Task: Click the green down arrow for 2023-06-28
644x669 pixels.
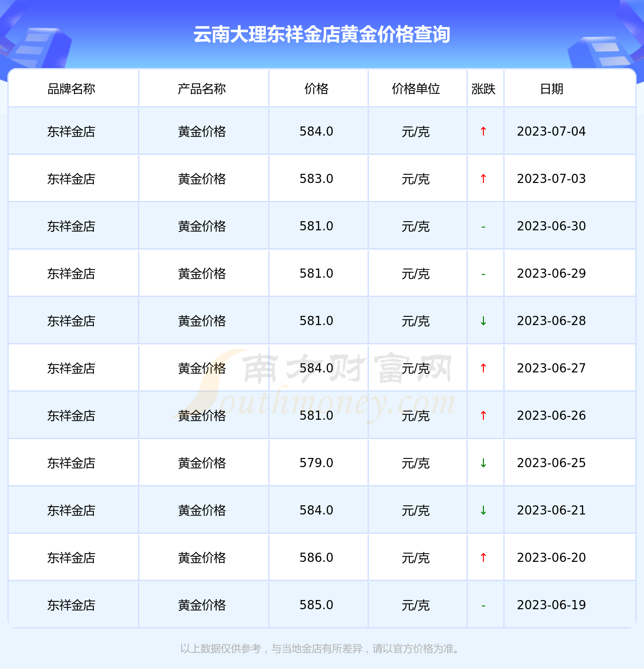Action: tap(483, 321)
